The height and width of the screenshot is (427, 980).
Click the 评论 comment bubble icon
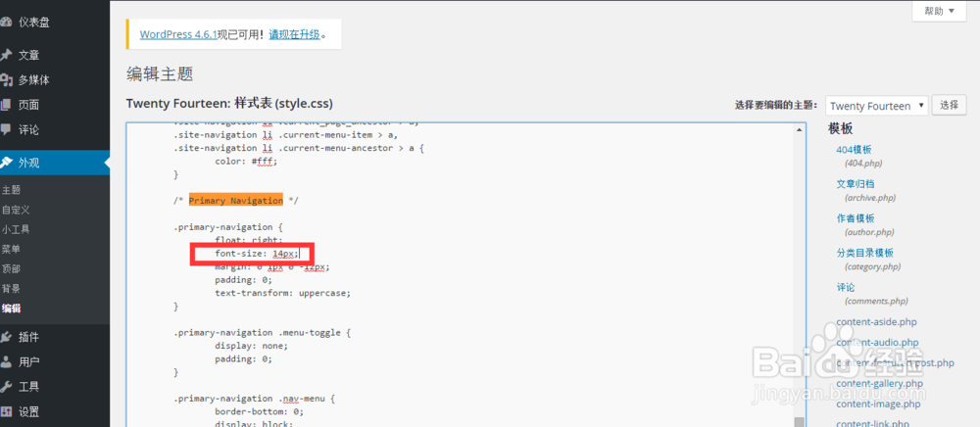[5, 130]
